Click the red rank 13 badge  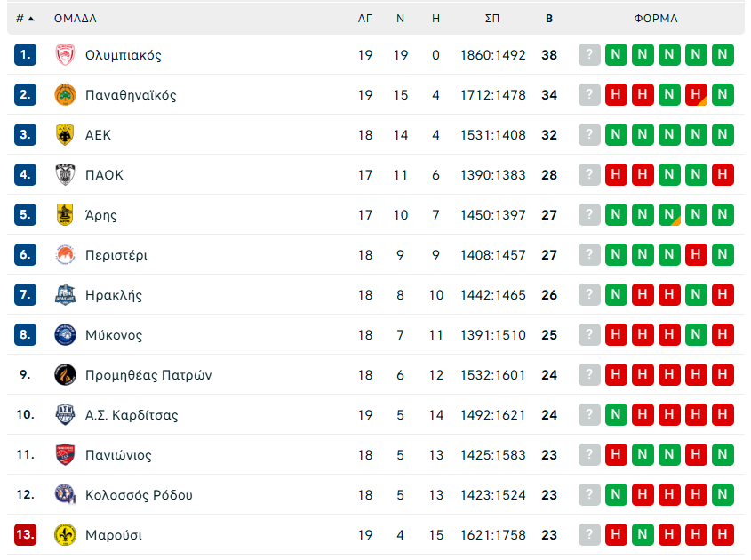tap(25, 535)
